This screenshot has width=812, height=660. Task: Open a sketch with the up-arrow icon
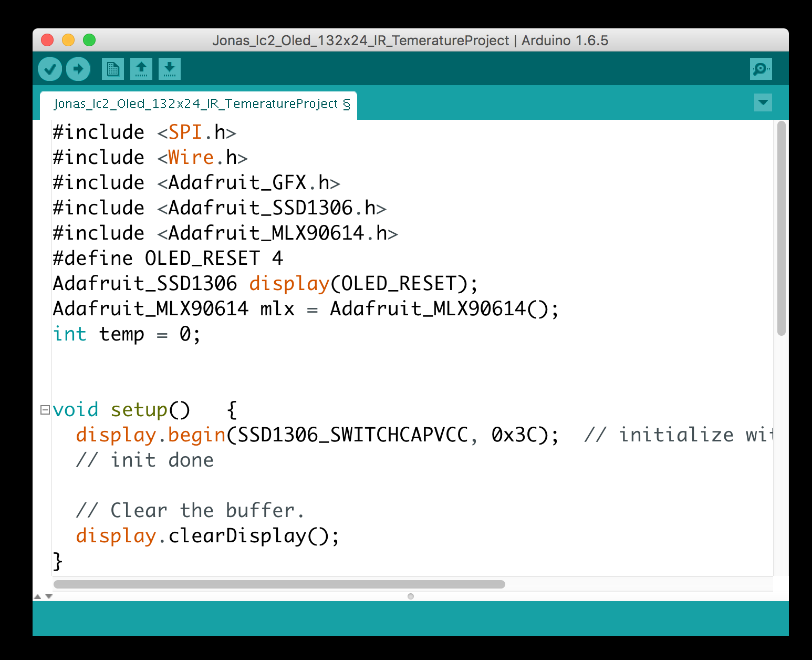(x=141, y=69)
